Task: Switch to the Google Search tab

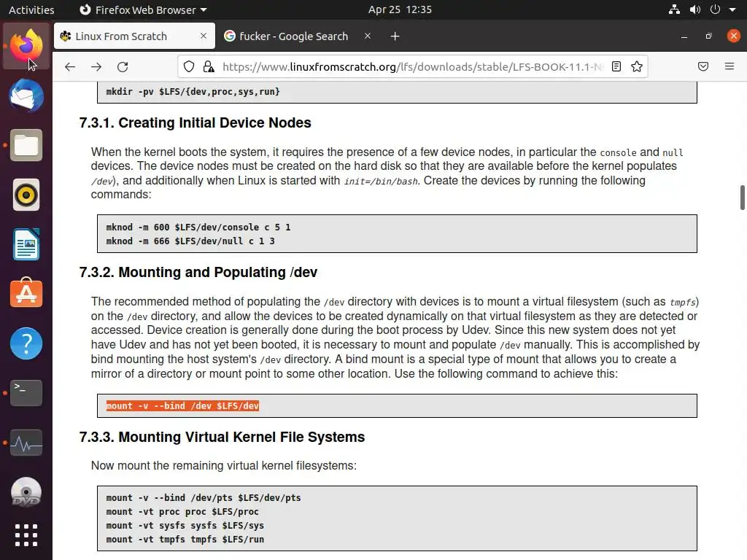Action: coord(293,36)
